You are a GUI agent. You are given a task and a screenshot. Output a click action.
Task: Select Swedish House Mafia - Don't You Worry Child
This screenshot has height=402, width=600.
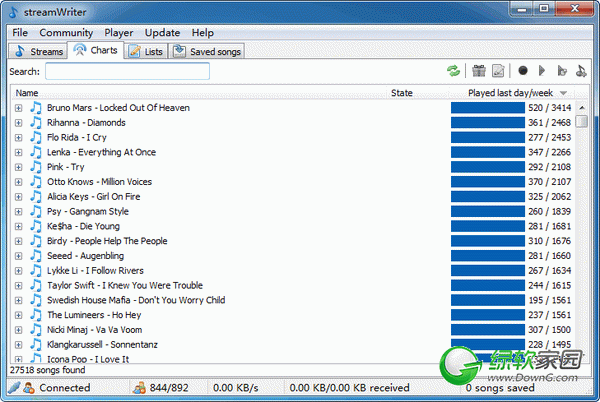point(136,300)
